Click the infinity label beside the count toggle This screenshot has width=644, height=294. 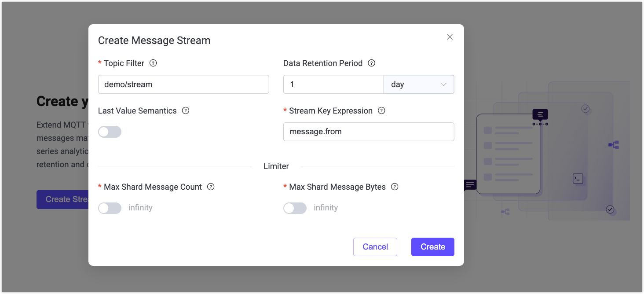click(140, 207)
